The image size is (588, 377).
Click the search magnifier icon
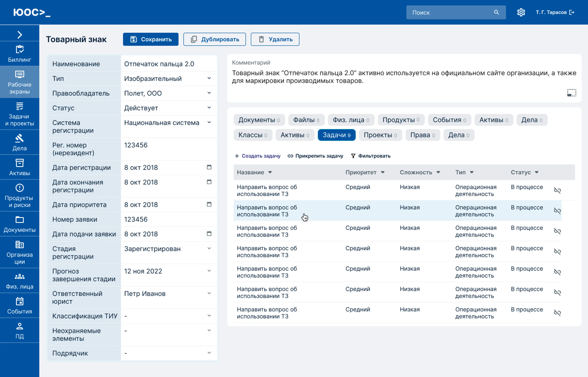pyautogui.click(x=496, y=12)
